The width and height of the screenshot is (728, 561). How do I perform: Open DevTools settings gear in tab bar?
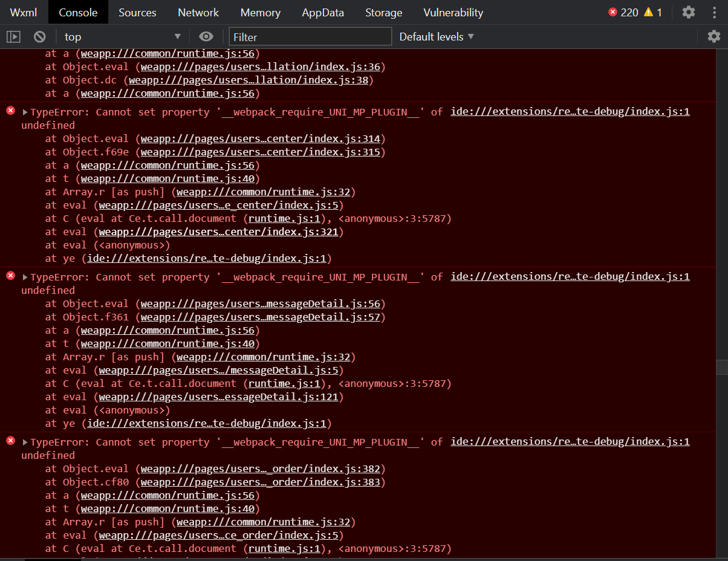[x=689, y=12]
